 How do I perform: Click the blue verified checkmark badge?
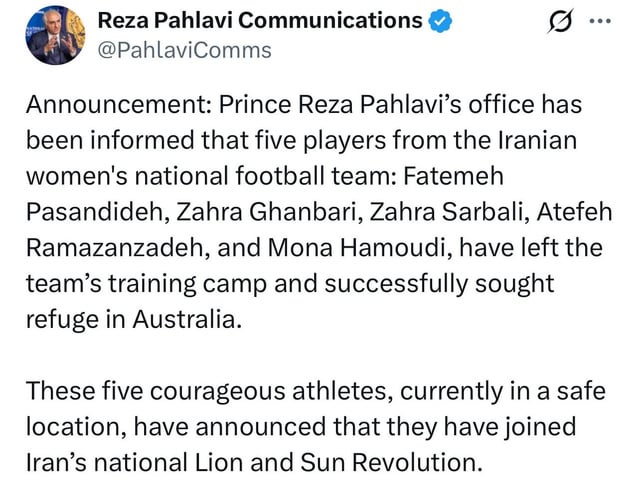440,21
